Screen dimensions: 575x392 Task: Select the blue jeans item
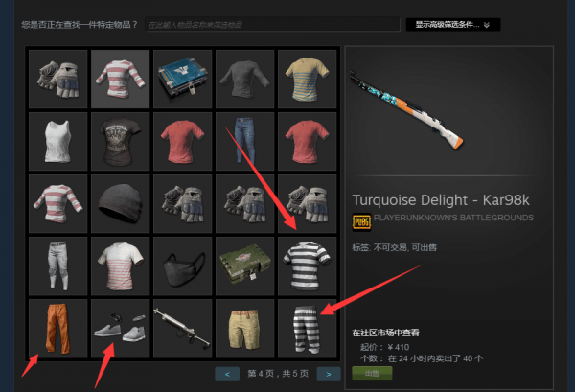[x=245, y=141]
